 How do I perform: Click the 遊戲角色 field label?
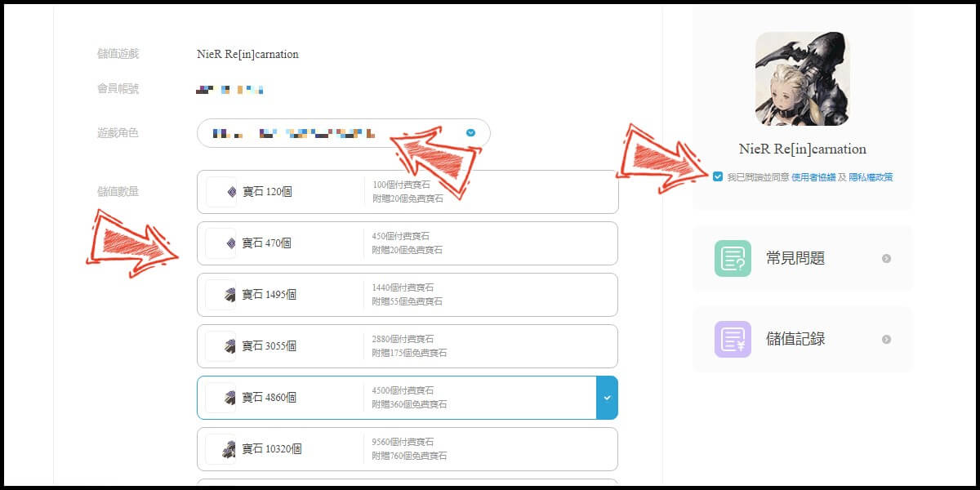pos(118,132)
